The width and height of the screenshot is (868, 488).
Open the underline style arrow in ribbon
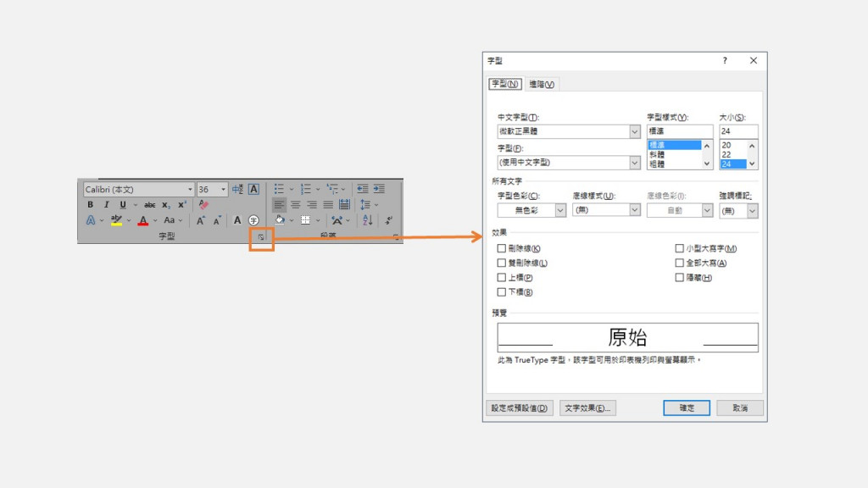point(135,205)
